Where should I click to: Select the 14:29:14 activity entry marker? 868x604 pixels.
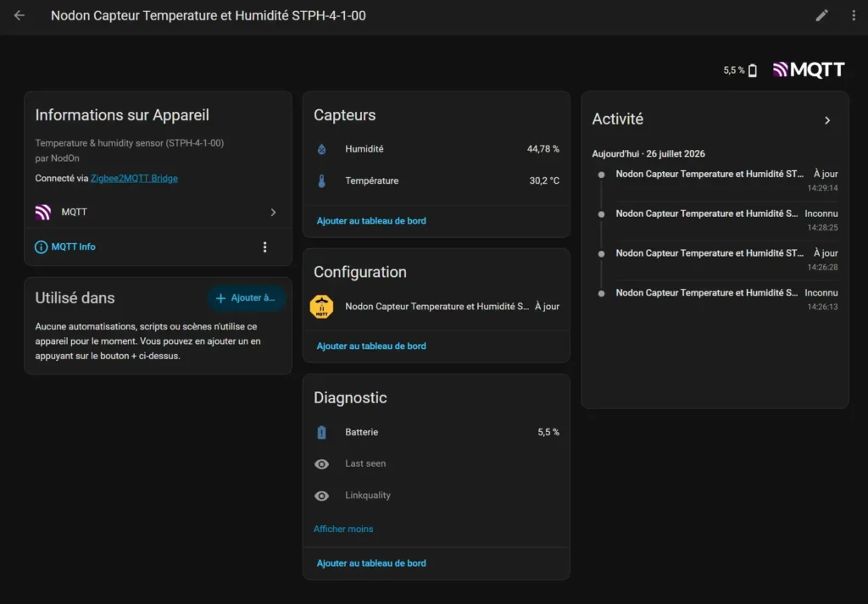click(601, 175)
